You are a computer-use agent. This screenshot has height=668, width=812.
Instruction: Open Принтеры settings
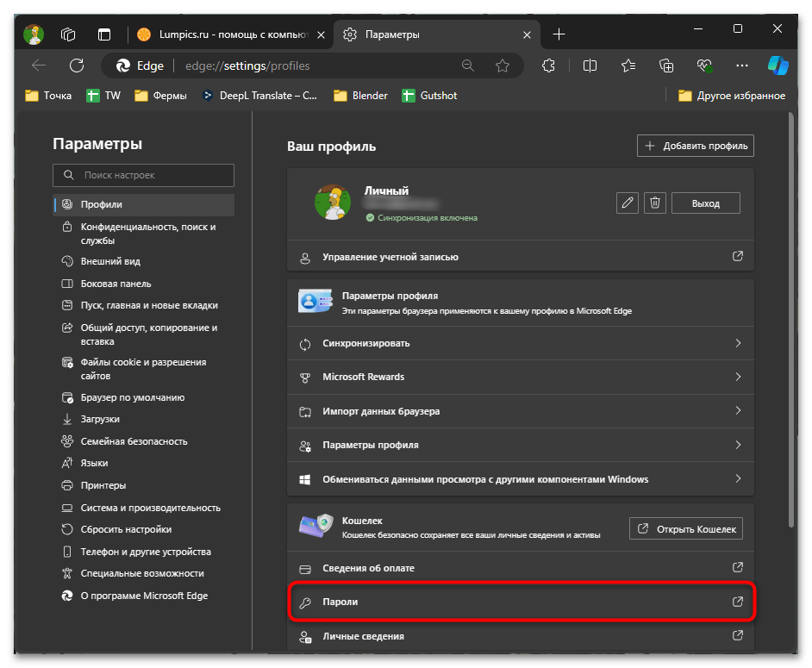144,486
